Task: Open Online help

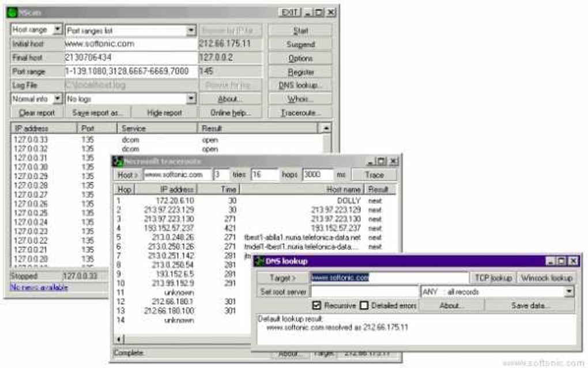Action: [230, 112]
